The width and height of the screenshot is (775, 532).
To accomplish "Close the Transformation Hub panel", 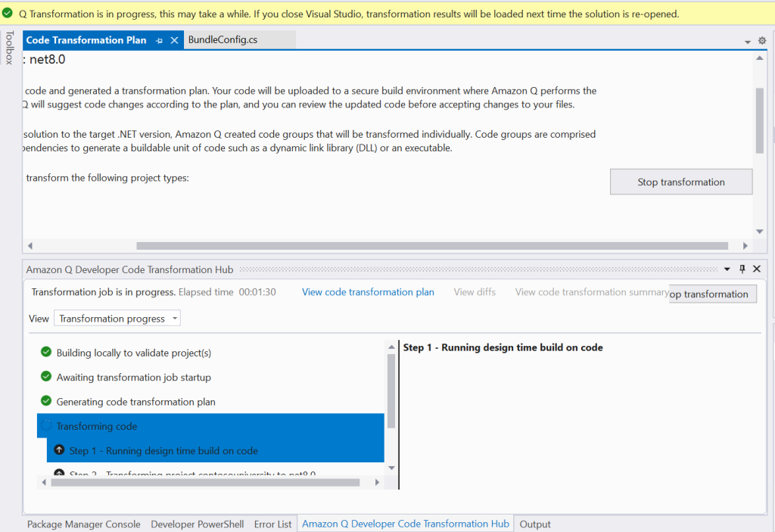I will (x=756, y=269).
